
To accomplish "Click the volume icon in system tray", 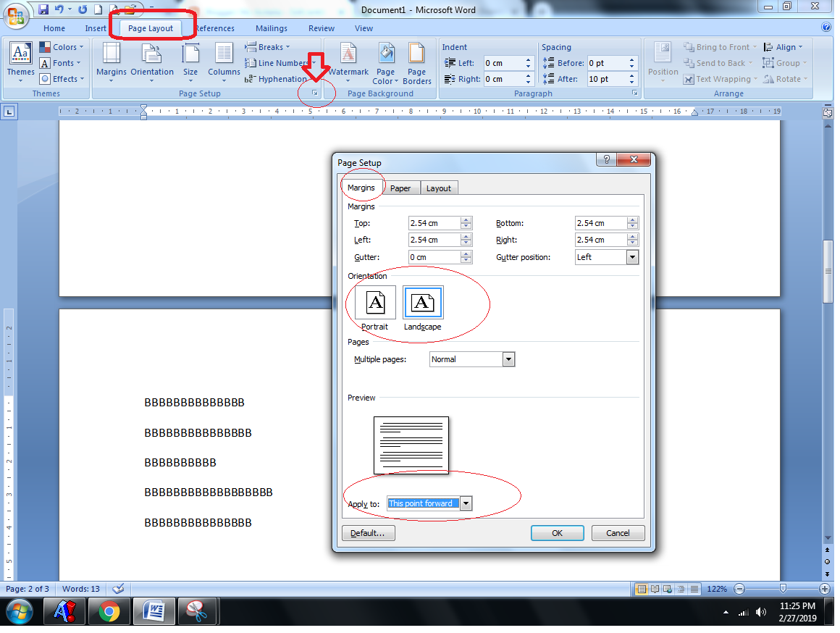I will coord(761,612).
